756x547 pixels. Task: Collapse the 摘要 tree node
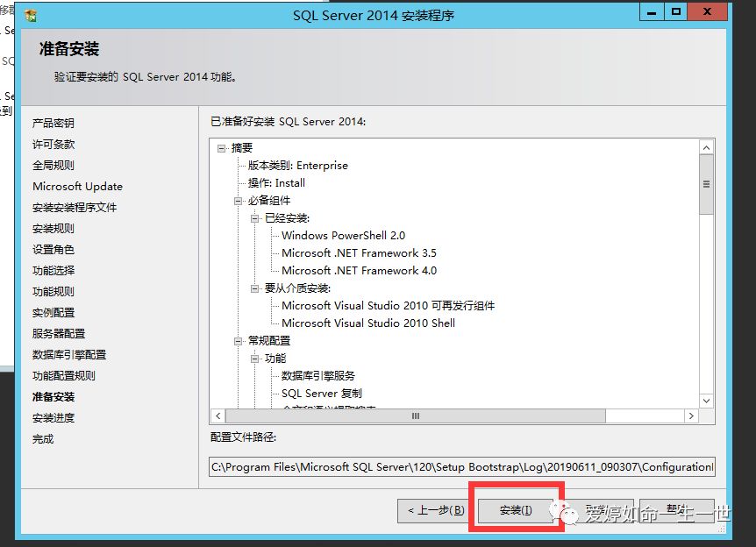click(221, 148)
